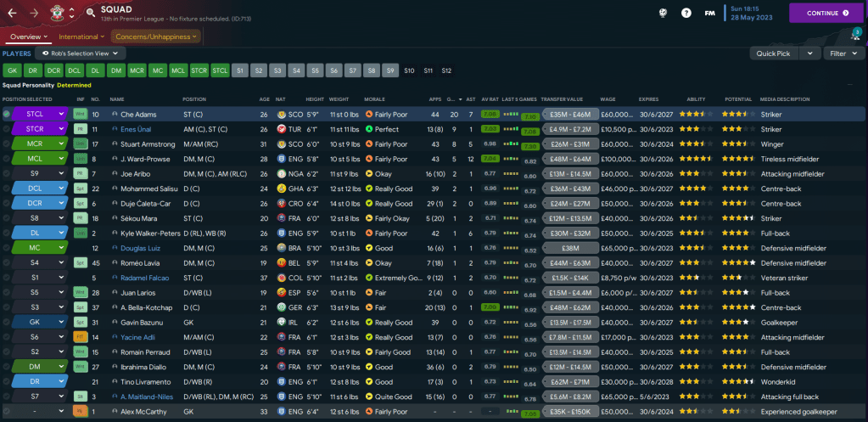Click Che Adams' morale status icon
Image resolution: width=868 pixels, height=422 pixels.
369,114
